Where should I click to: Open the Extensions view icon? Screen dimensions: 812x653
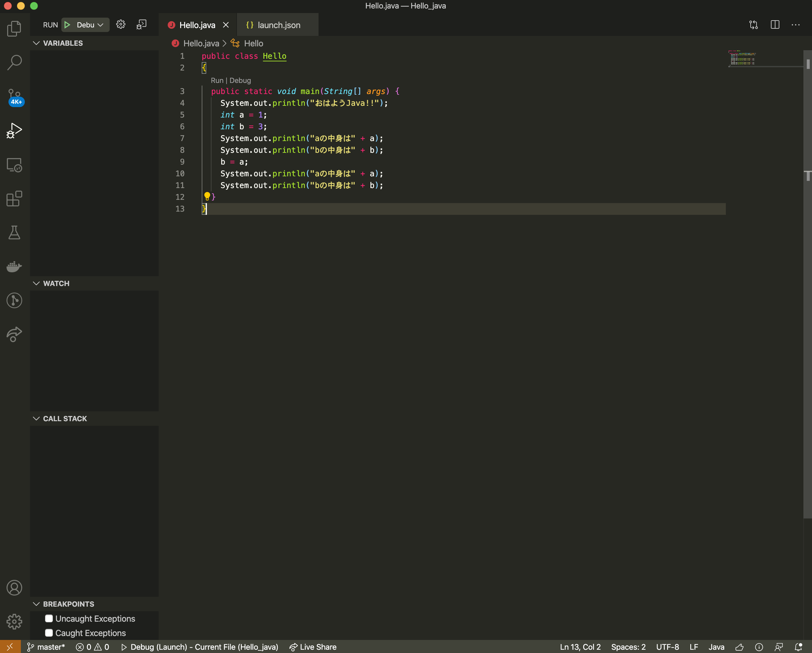click(x=14, y=199)
